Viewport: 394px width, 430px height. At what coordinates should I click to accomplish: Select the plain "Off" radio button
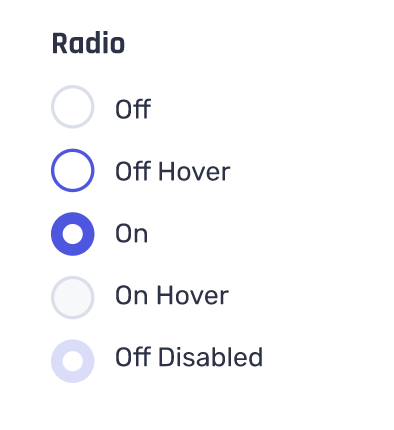point(73,107)
